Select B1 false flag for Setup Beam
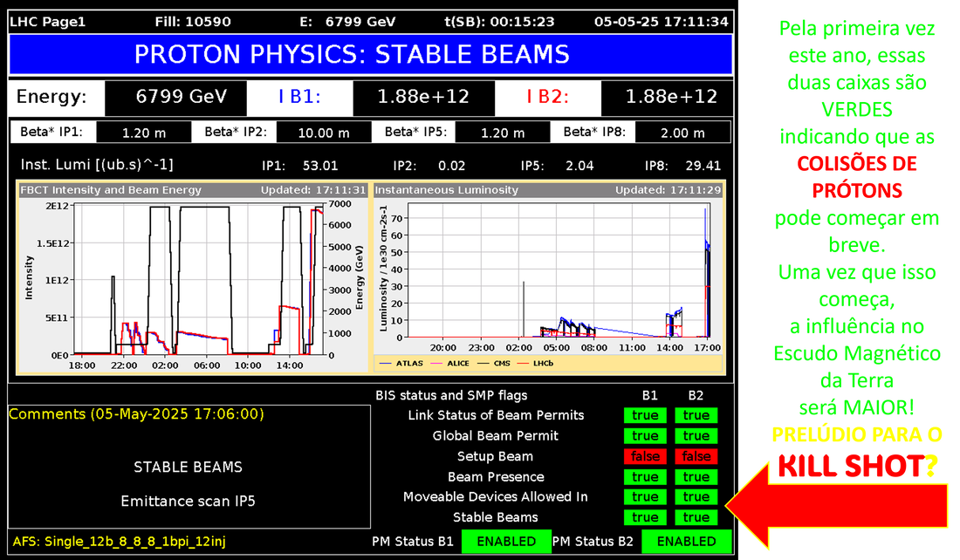Viewport: 960px width, 560px height. (645, 456)
